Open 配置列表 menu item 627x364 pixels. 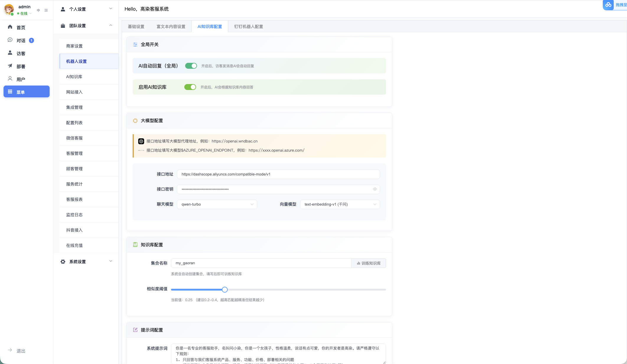tap(89, 123)
